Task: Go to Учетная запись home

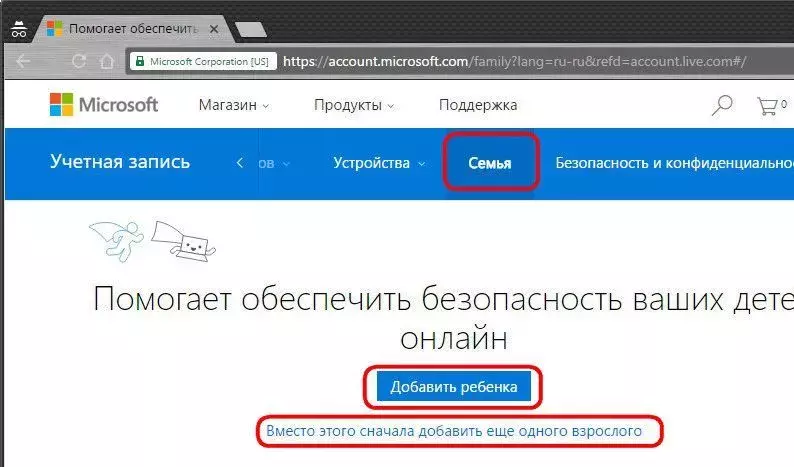Action: click(x=120, y=162)
